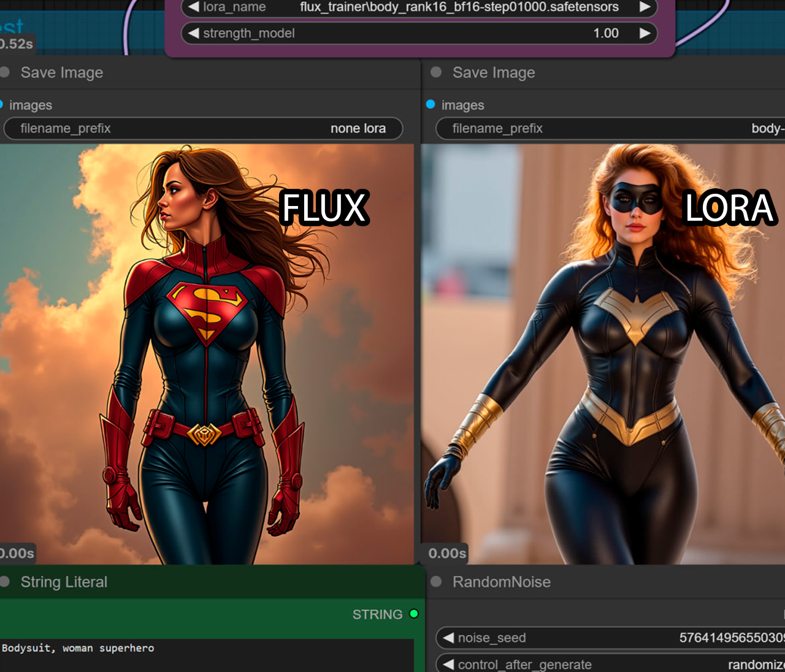Select the FLUX superhero preview image
Viewport: 785px width, 672px height.
(207, 354)
